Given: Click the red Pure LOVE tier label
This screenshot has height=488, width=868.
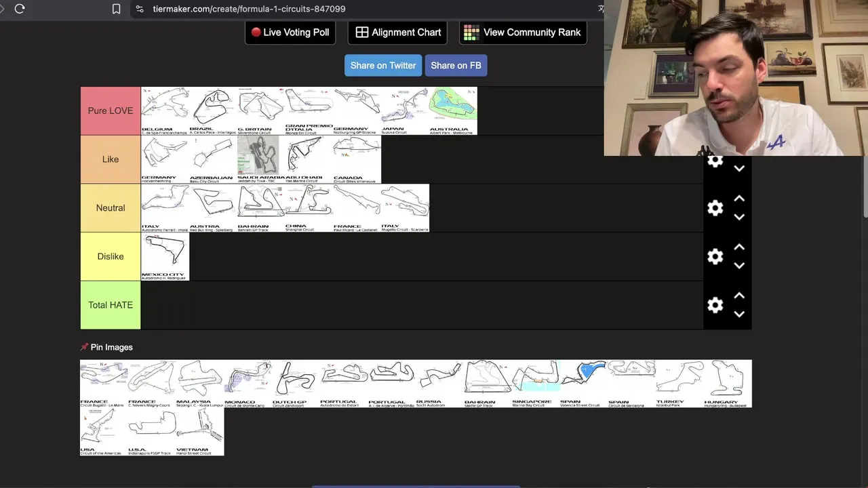Looking at the screenshot, I should click(x=111, y=110).
